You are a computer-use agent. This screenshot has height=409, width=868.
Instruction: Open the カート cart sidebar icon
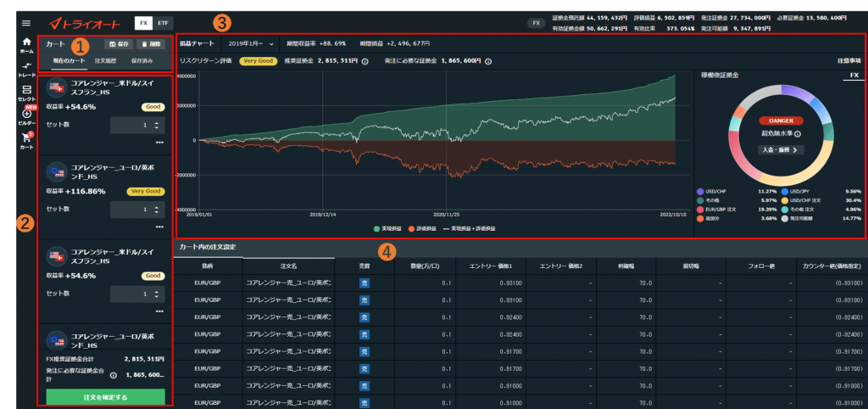click(26, 140)
